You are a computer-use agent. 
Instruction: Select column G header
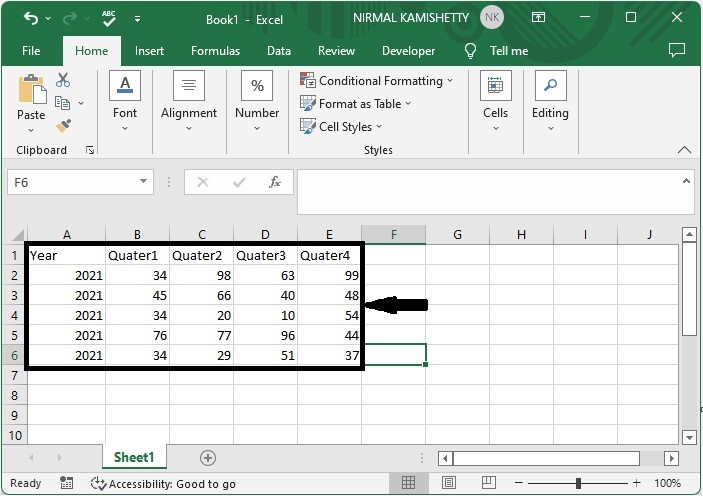tap(457, 235)
